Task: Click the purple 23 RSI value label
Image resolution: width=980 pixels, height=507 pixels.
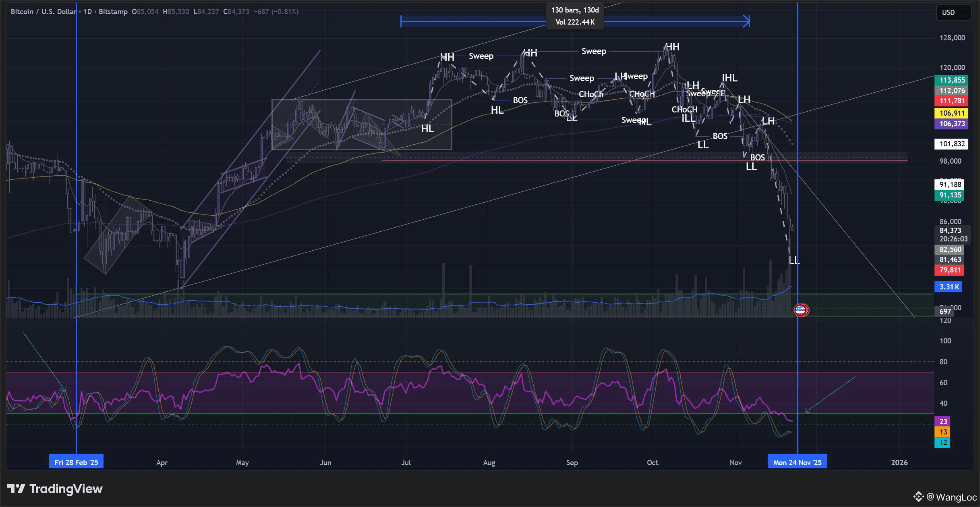Action: [943, 421]
